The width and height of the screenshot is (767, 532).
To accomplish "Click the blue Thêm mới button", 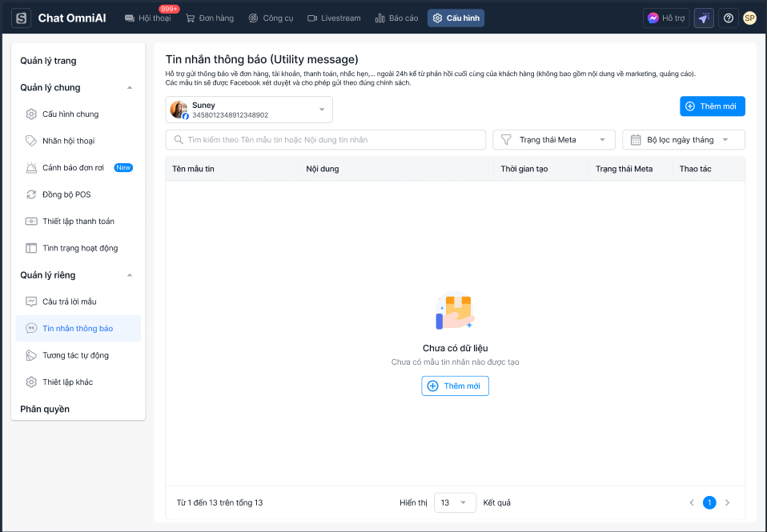I will tap(712, 106).
